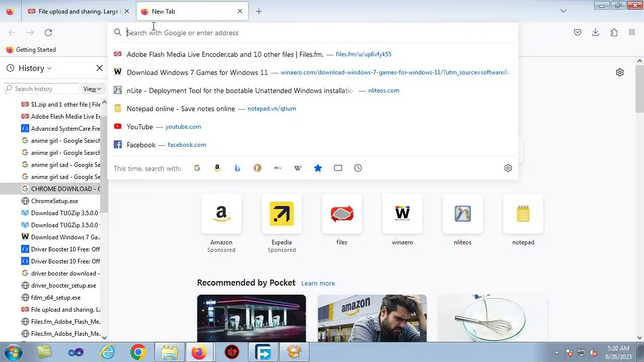644x362 pixels.
Task: Search with Wikipedia one-off icon
Action: tap(298, 168)
